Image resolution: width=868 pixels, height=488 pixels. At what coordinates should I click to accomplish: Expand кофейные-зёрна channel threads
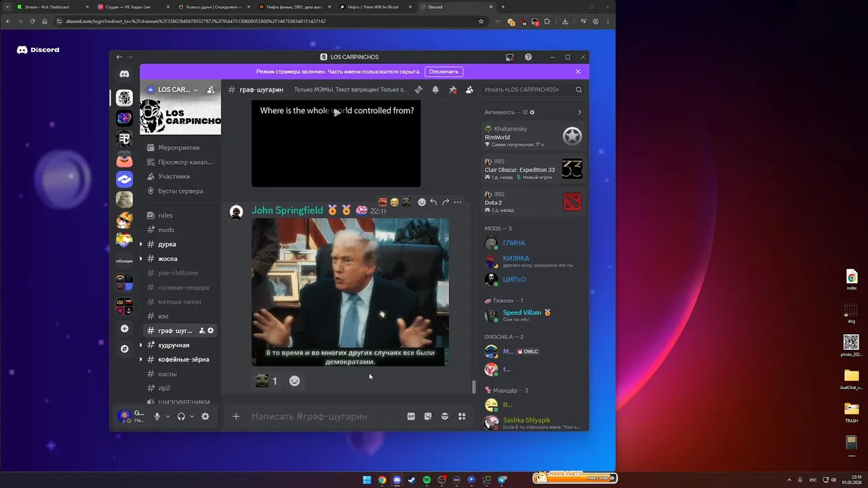pos(141,359)
